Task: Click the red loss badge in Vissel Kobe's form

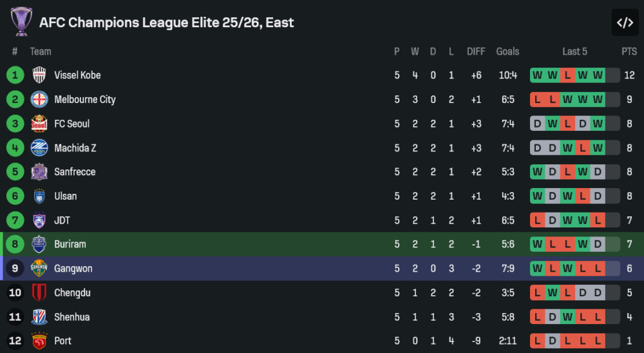Action: [567, 75]
